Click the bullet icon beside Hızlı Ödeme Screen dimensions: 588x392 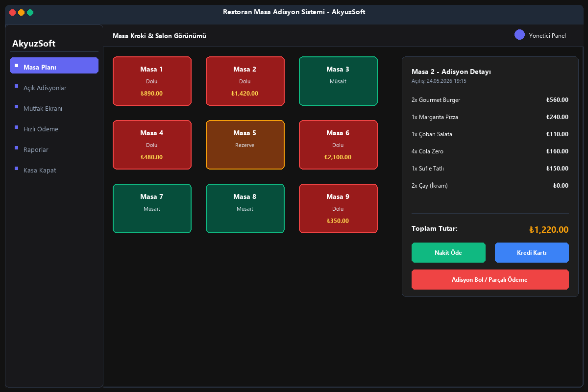pyautogui.click(x=16, y=127)
